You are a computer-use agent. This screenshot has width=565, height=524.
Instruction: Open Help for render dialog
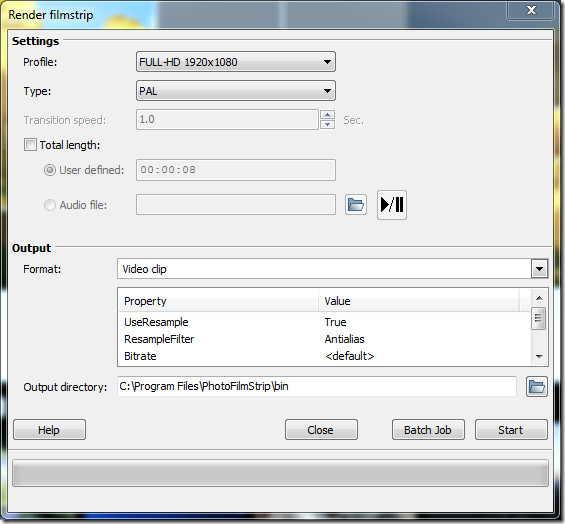[x=49, y=430]
